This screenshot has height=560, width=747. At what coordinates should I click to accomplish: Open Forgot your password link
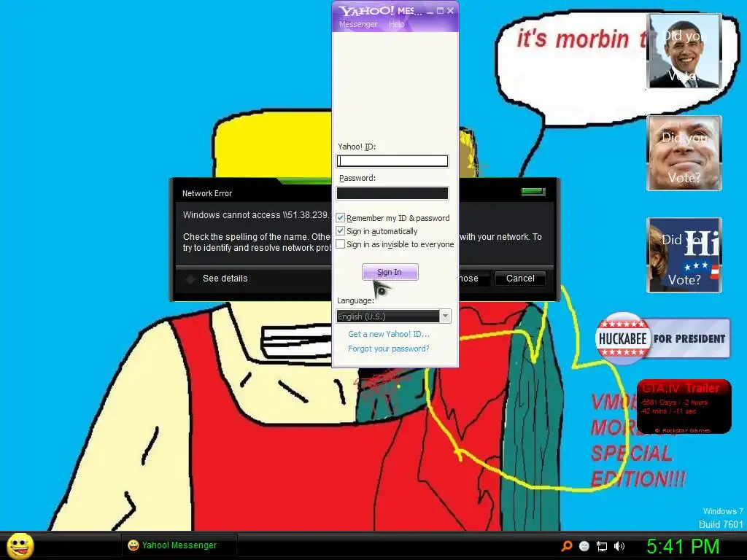388,349
